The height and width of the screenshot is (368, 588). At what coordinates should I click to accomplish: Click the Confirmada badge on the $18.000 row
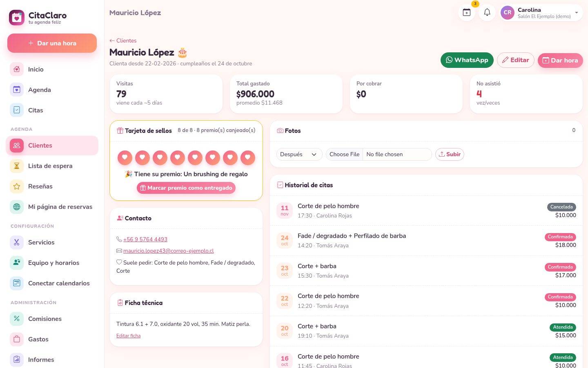(560, 237)
